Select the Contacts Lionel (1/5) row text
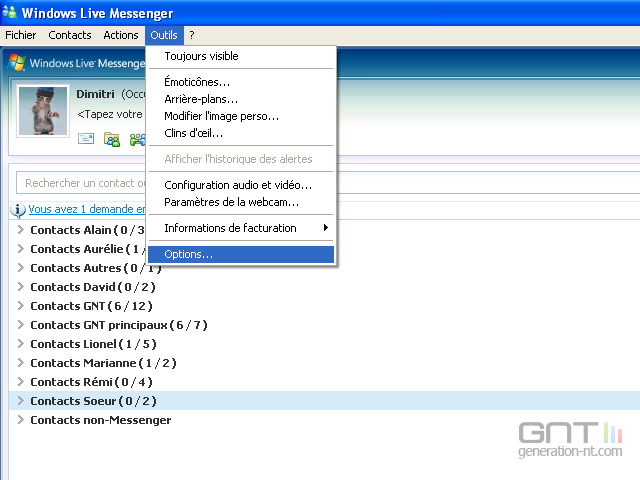The height and width of the screenshot is (480, 640). coord(93,344)
